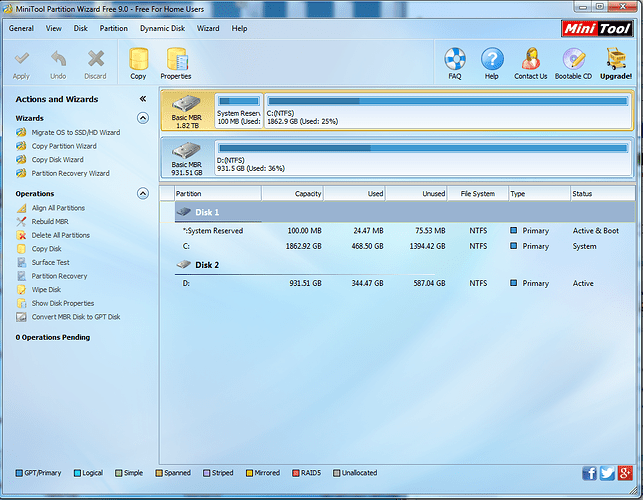
Task: Click the Align All Partitions icon
Action: point(21,208)
